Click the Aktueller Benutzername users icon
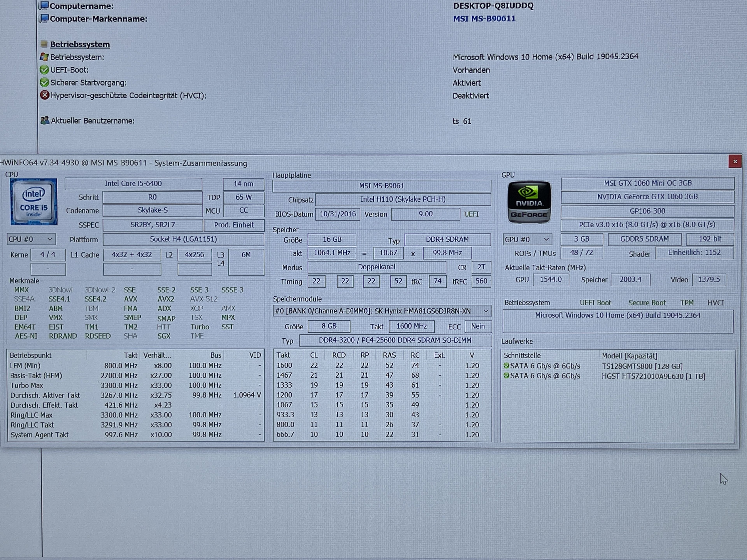Image resolution: width=747 pixels, height=560 pixels. [x=45, y=121]
